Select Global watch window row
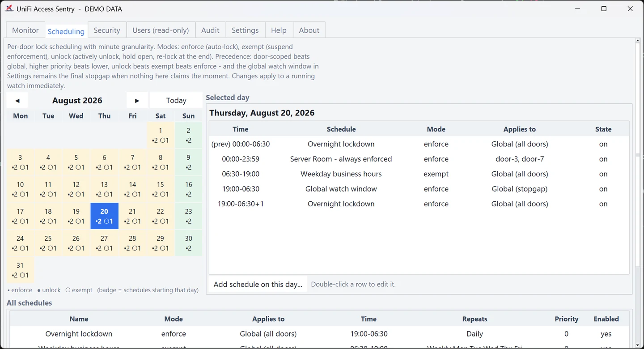 (x=419, y=189)
